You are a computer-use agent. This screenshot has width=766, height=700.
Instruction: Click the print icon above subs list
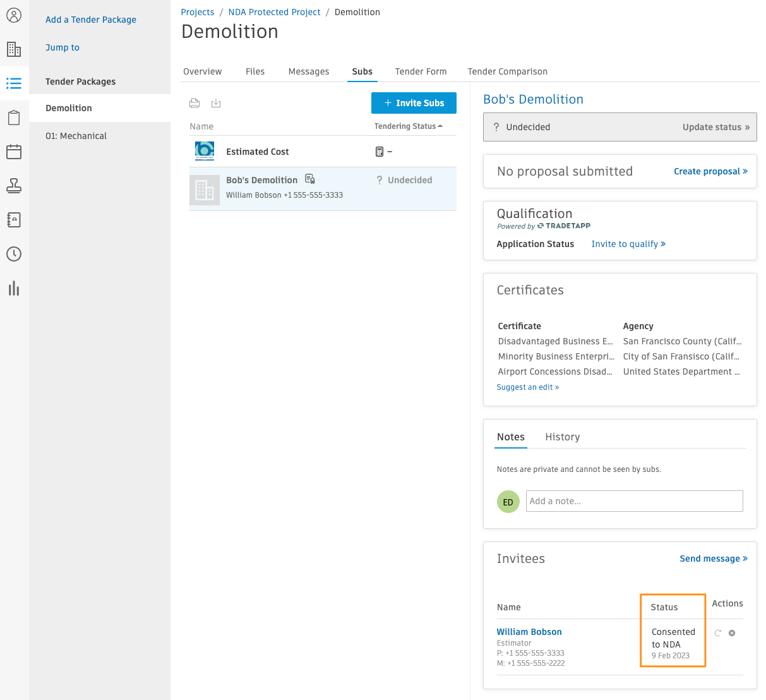click(195, 103)
